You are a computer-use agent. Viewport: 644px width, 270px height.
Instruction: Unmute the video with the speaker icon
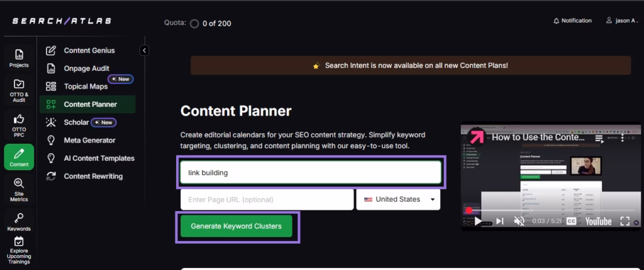click(519, 221)
